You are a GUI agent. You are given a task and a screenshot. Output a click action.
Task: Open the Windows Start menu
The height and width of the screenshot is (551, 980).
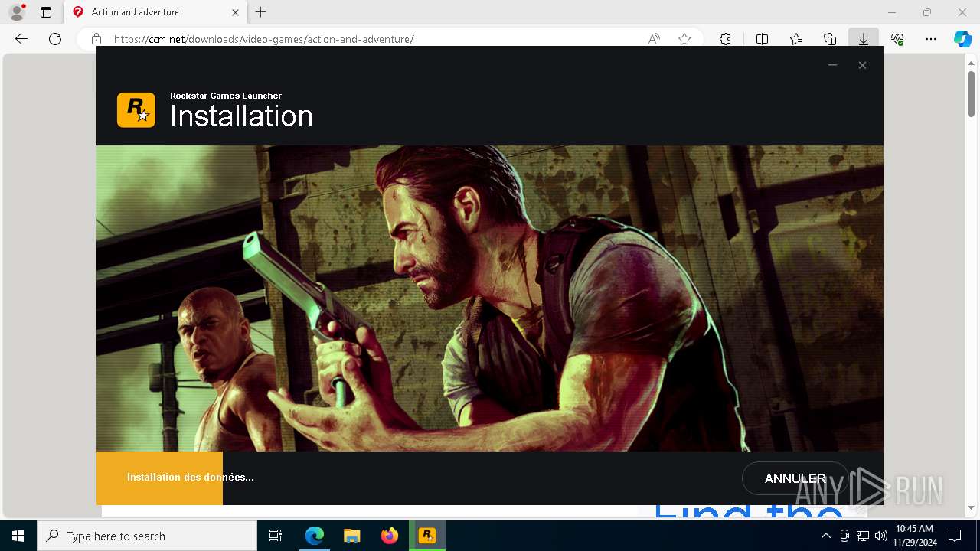[18, 536]
